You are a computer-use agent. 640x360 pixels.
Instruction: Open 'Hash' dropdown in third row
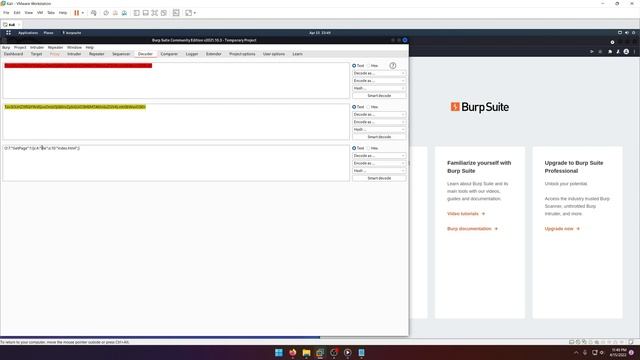coord(379,171)
